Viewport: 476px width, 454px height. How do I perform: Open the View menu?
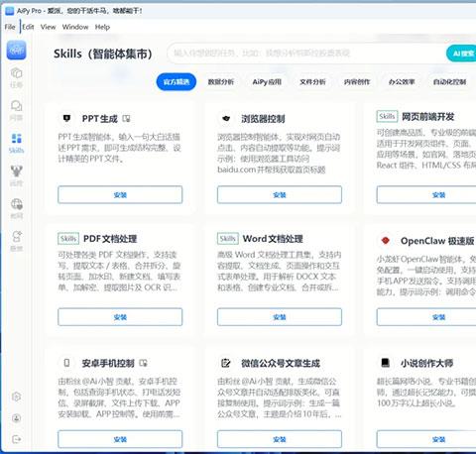coord(49,27)
